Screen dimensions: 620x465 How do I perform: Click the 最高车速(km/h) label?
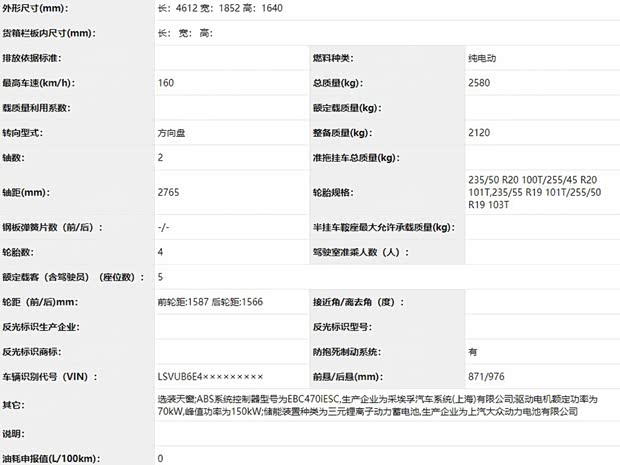38,83
